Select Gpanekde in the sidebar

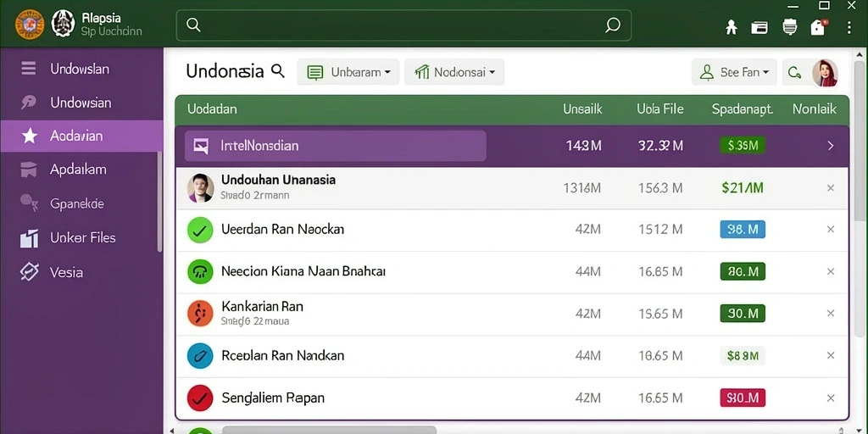pyautogui.click(x=81, y=203)
